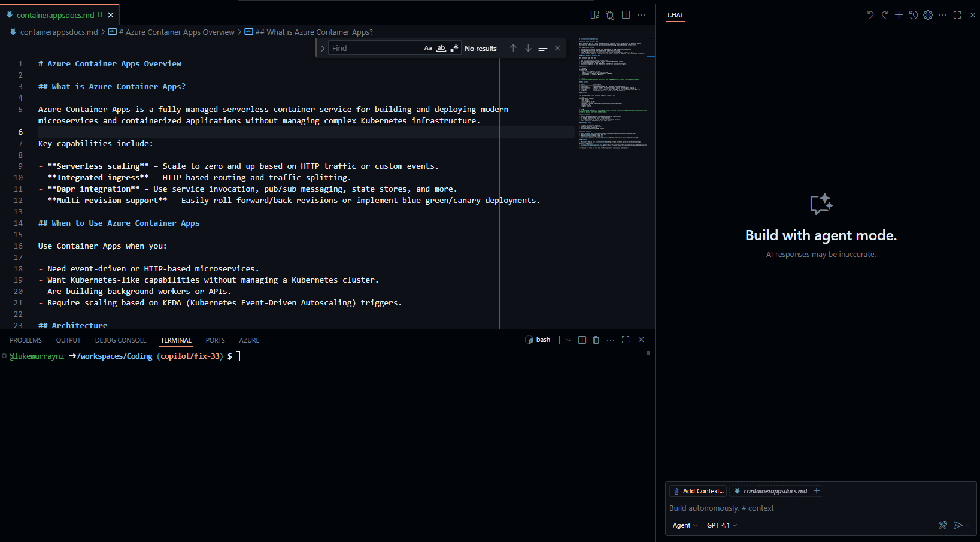
Task: Maximize the terminal panel size
Action: click(626, 340)
